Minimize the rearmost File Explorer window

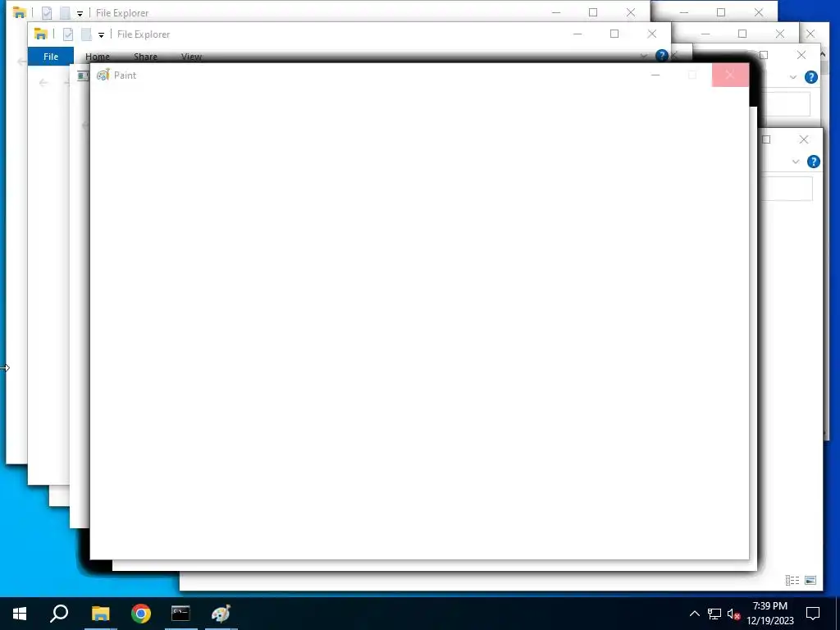[x=556, y=12]
